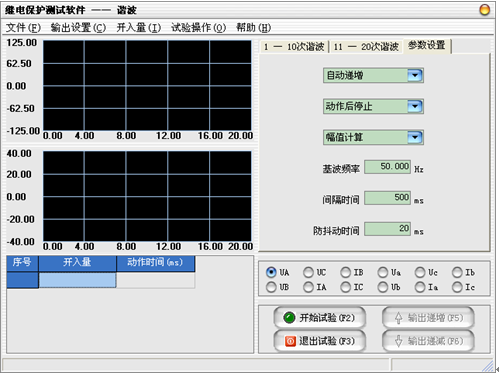Switch to the 11—20次谐波 tab
The height and width of the screenshot is (375, 499).
[366, 47]
